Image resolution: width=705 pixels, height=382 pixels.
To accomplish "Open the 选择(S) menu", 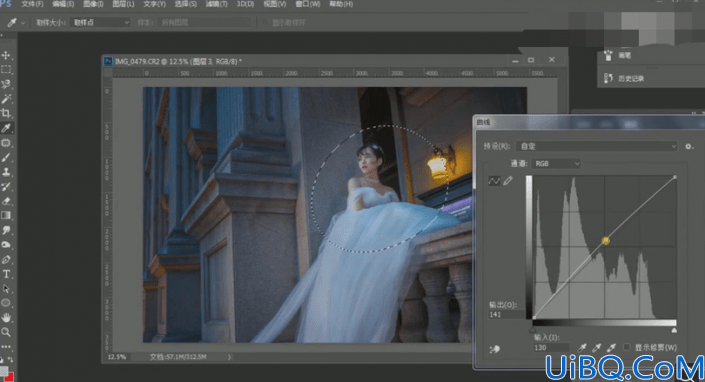I will click(185, 4).
